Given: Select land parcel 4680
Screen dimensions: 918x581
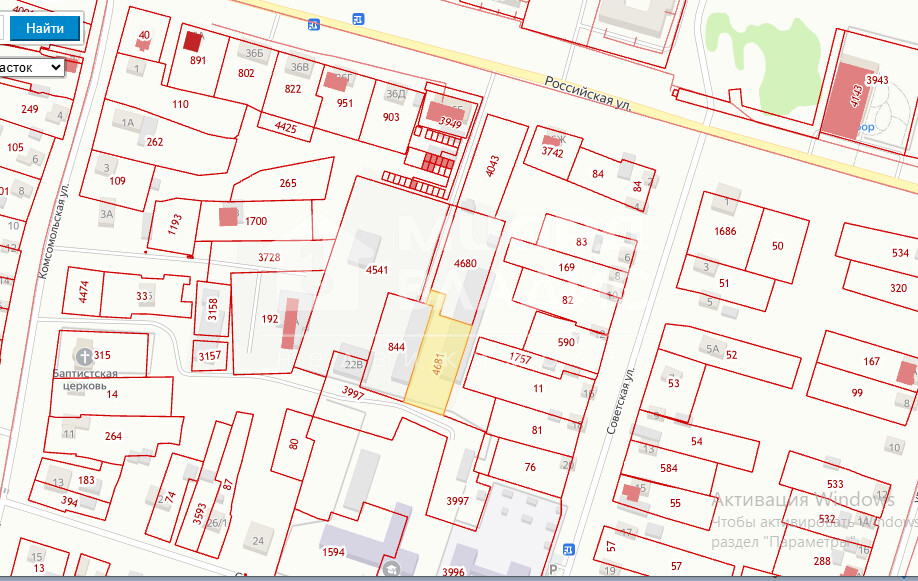Looking at the screenshot, I should tap(465, 264).
